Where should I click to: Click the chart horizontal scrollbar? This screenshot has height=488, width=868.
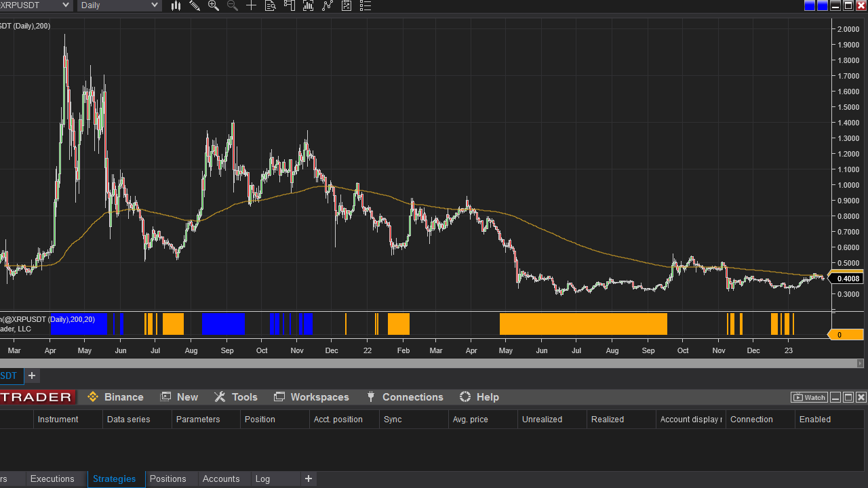coord(427,364)
